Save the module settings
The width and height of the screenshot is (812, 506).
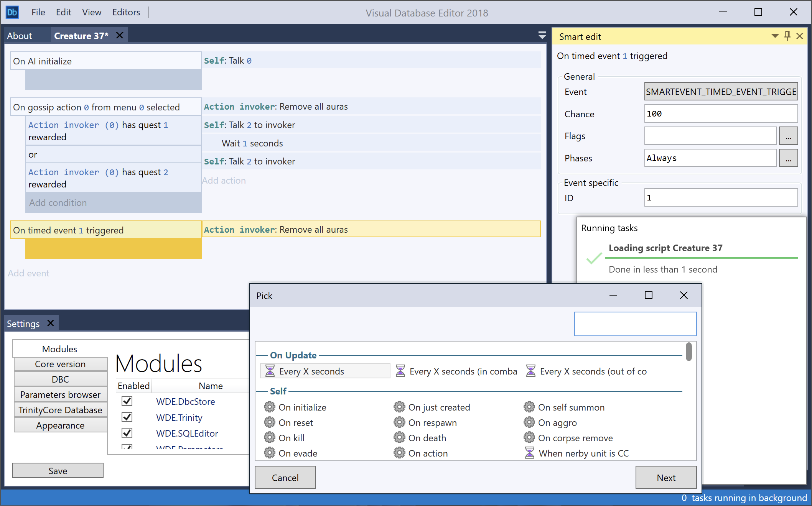click(58, 470)
